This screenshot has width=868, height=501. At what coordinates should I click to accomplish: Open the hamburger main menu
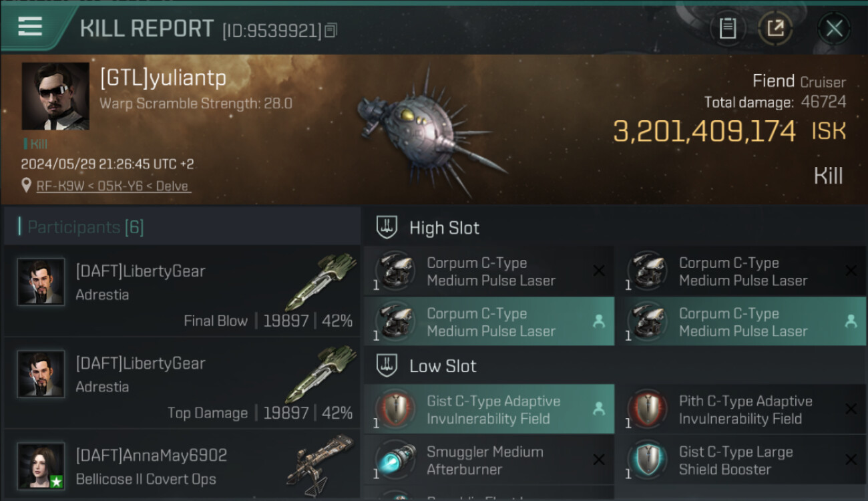[x=30, y=27]
